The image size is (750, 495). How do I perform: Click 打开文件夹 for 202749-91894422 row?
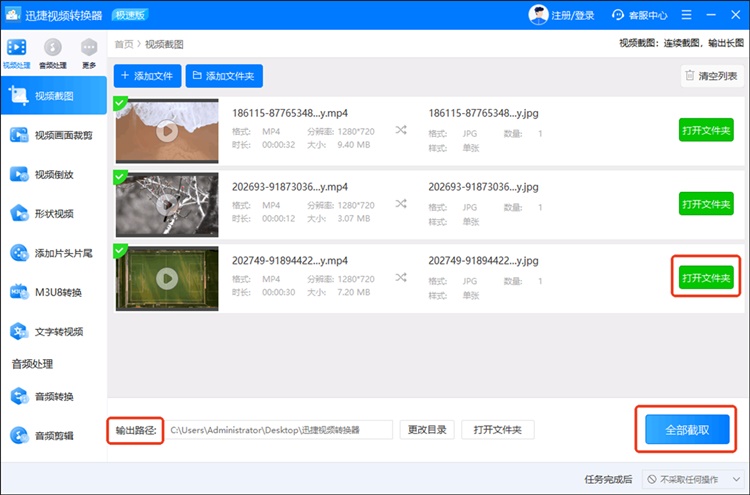pos(706,278)
